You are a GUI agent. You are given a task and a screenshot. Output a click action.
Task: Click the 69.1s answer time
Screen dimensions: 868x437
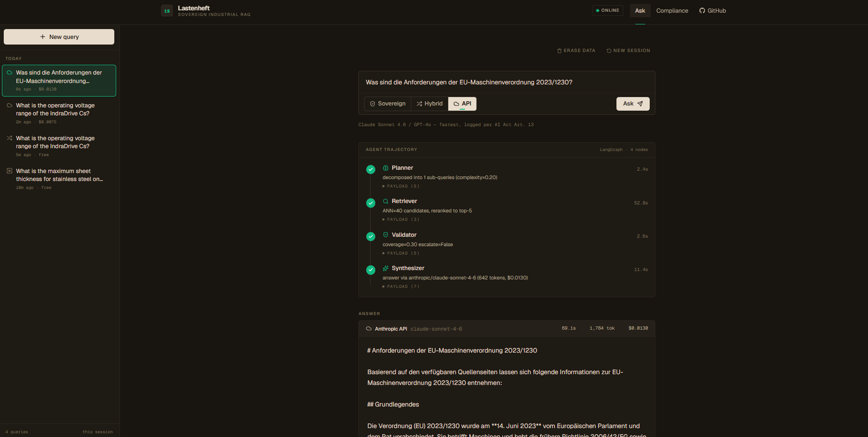point(569,328)
